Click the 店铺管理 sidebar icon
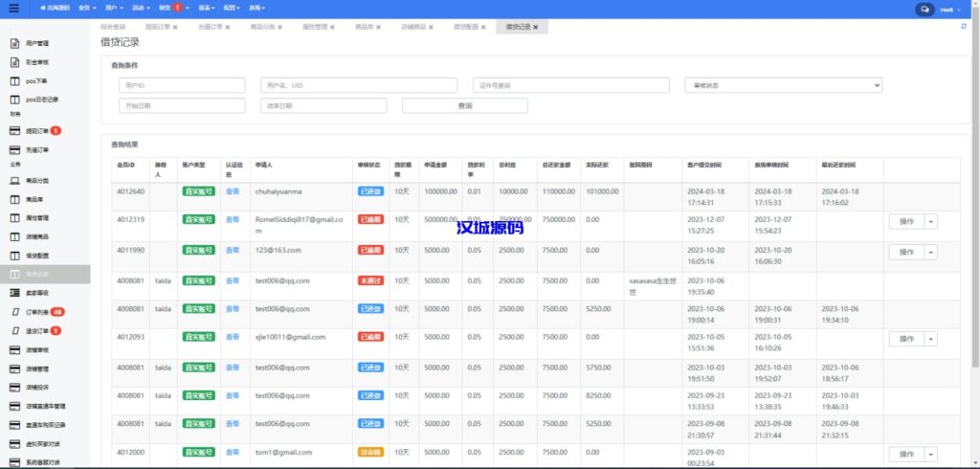The height and width of the screenshot is (469, 980). pyautogui.click(x=15, y=368)
